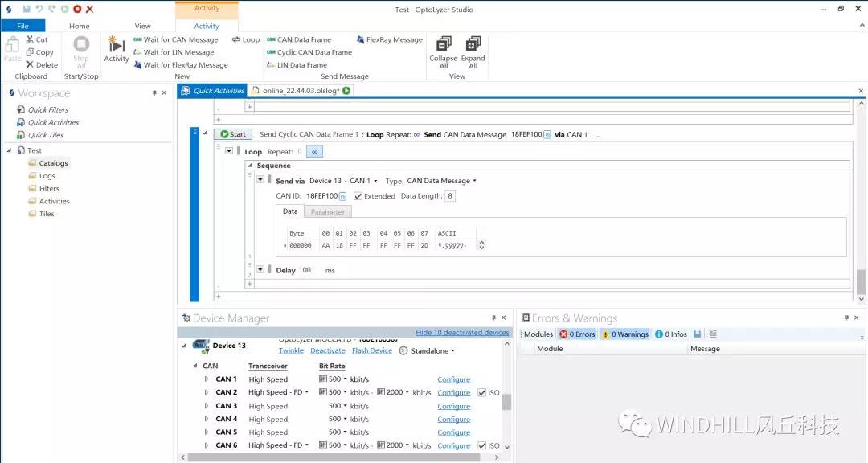Open the Device 13 - CAN 1 dropdown

pos(343,181)
